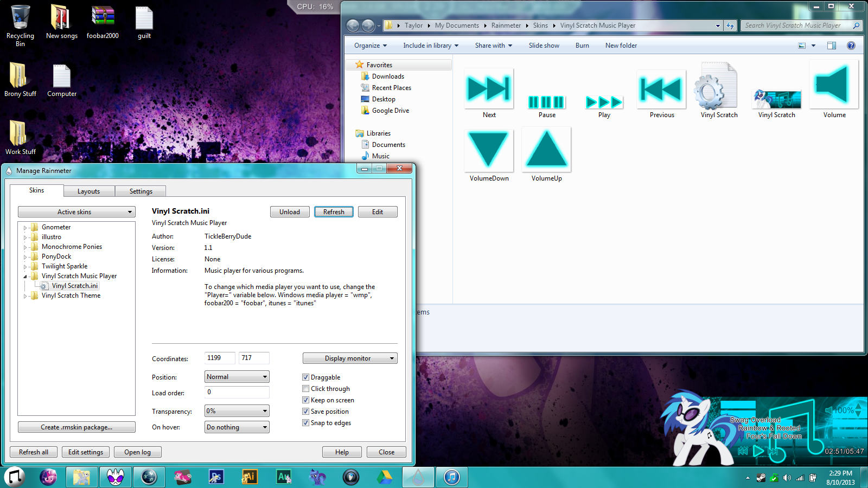This screenshot has width=868, height=488.
Task: Switch to the Layouts tab
Action: pos(88,191)
